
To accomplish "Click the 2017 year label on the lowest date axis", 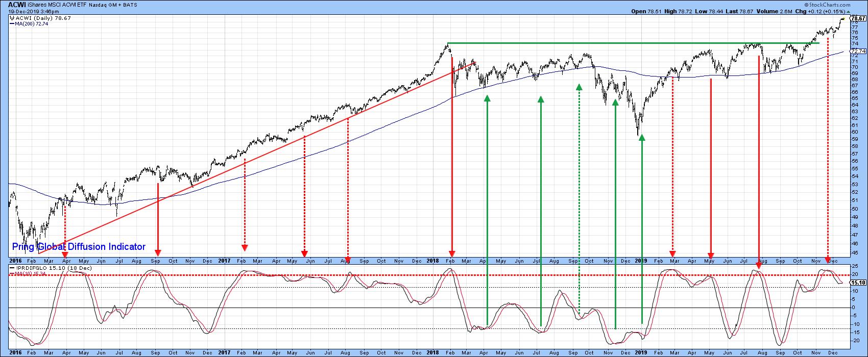I will [224, 352].
